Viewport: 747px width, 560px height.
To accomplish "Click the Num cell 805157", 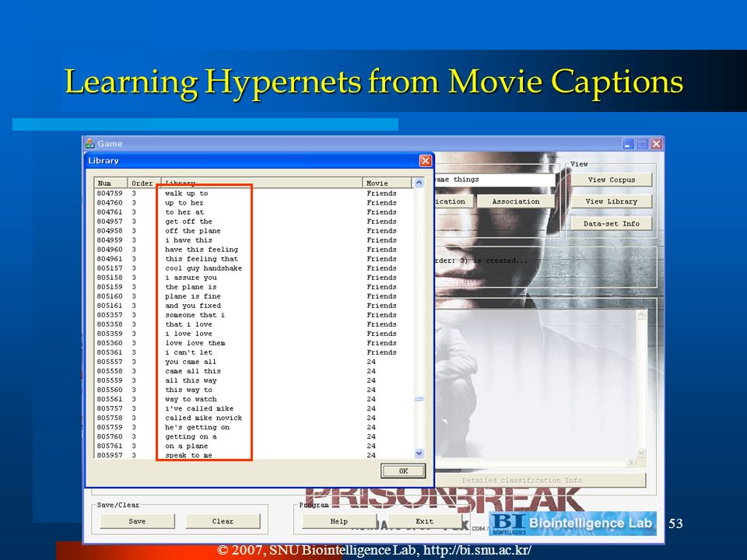I will 110,268.
